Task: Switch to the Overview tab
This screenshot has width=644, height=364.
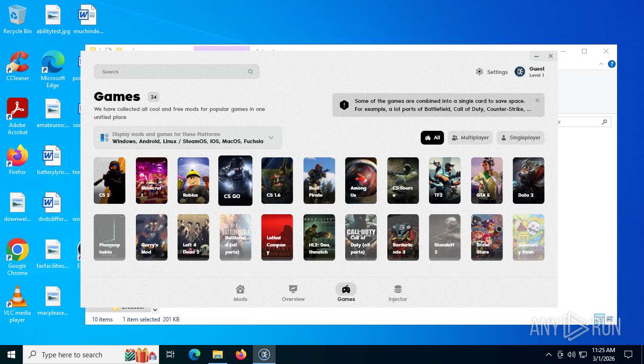Action: tap(293, 293)
